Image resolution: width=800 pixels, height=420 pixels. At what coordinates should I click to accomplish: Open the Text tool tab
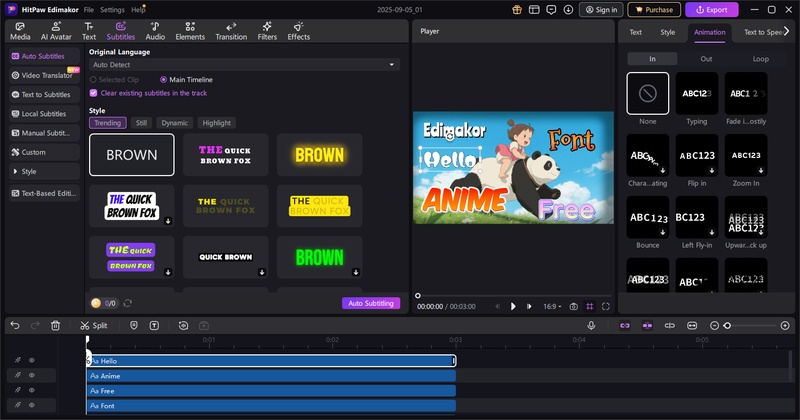(x=89, y=31)
